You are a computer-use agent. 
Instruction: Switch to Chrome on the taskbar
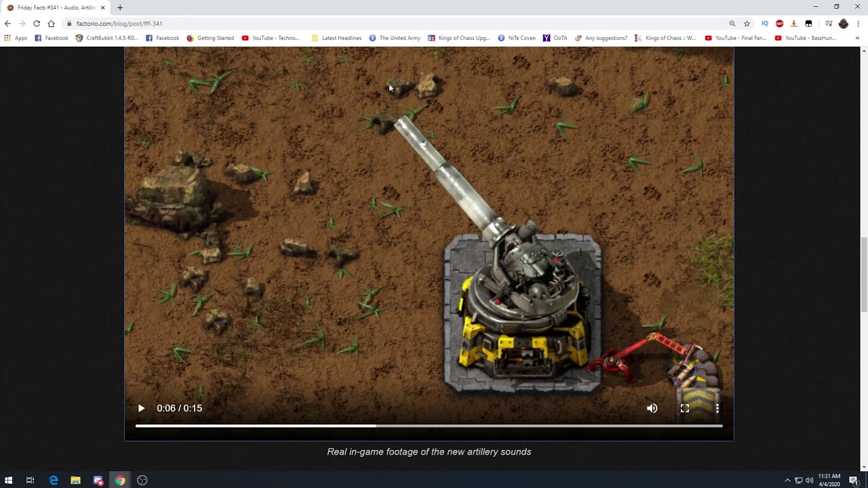pos(120,480)
